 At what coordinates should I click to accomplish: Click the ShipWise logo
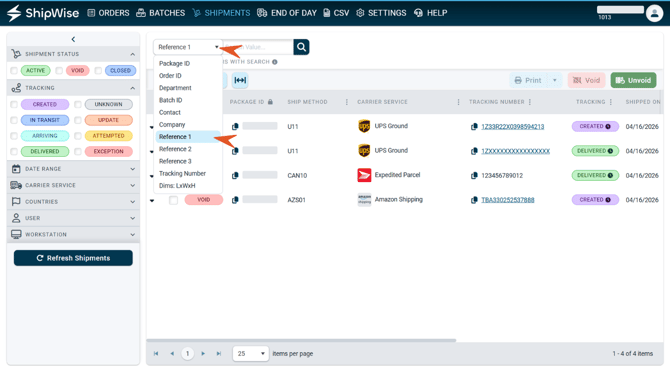coord(43,13)
